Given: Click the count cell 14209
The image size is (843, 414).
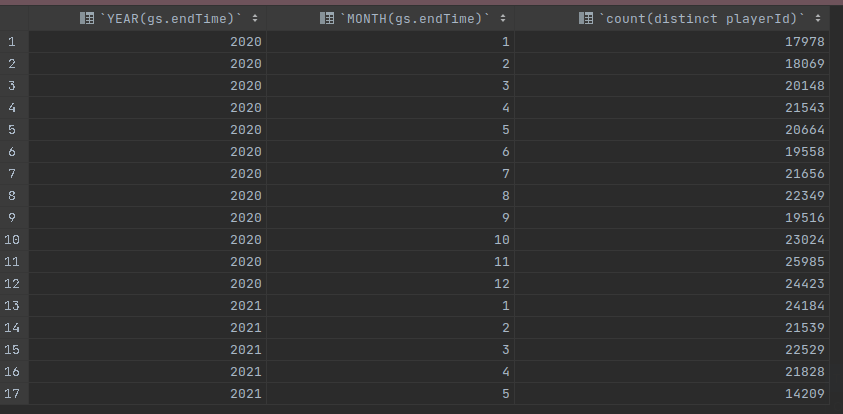Looking at the screenshot, I should tap(672, 394).
